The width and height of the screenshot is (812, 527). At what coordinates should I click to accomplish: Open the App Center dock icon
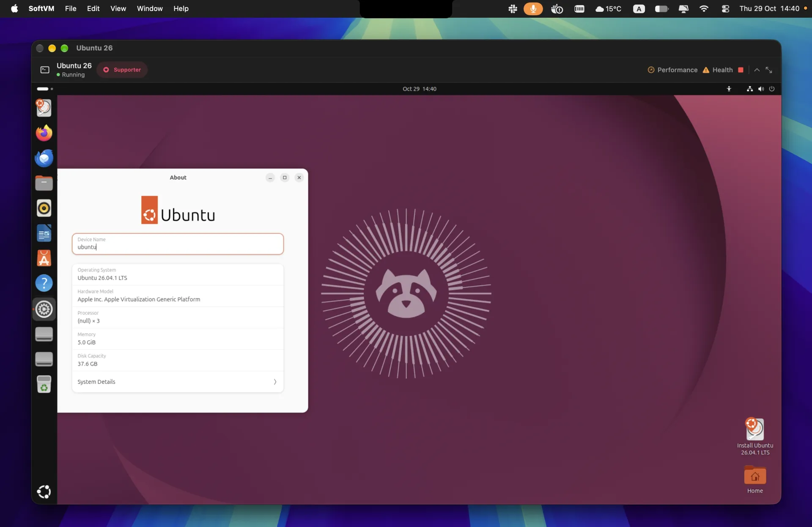[44, 258]
